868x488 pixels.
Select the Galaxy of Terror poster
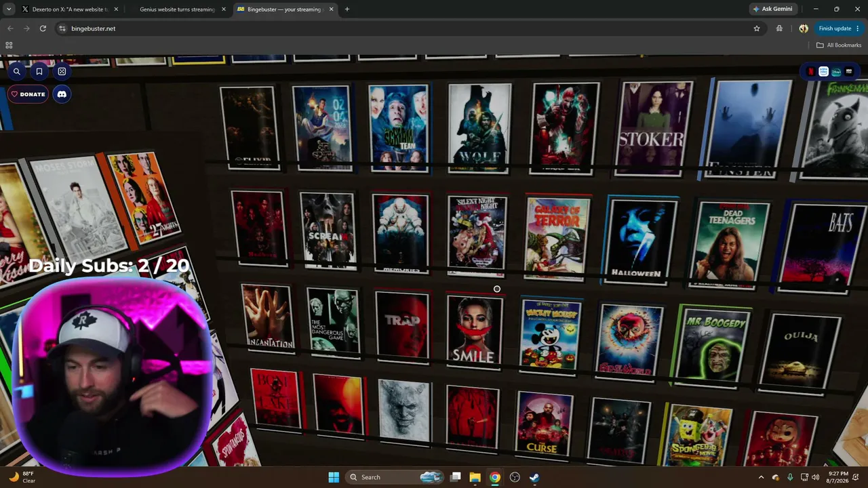tap(558, 237)
